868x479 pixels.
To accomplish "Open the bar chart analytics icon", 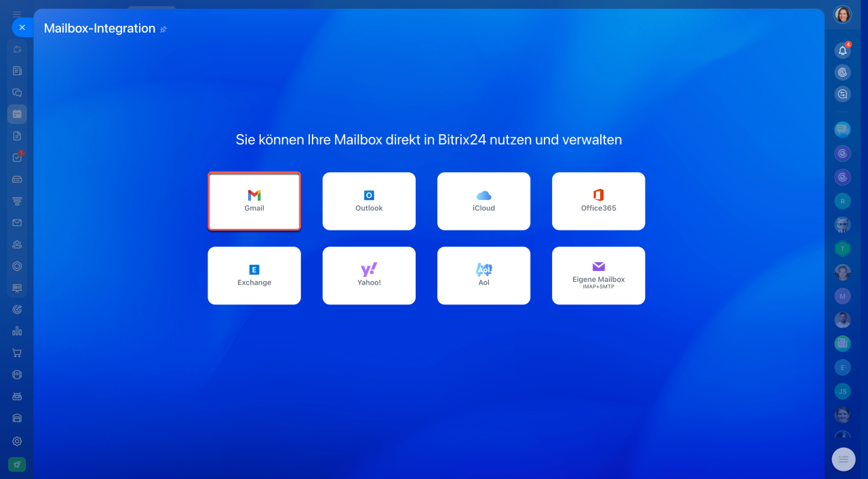I will 17,331.
